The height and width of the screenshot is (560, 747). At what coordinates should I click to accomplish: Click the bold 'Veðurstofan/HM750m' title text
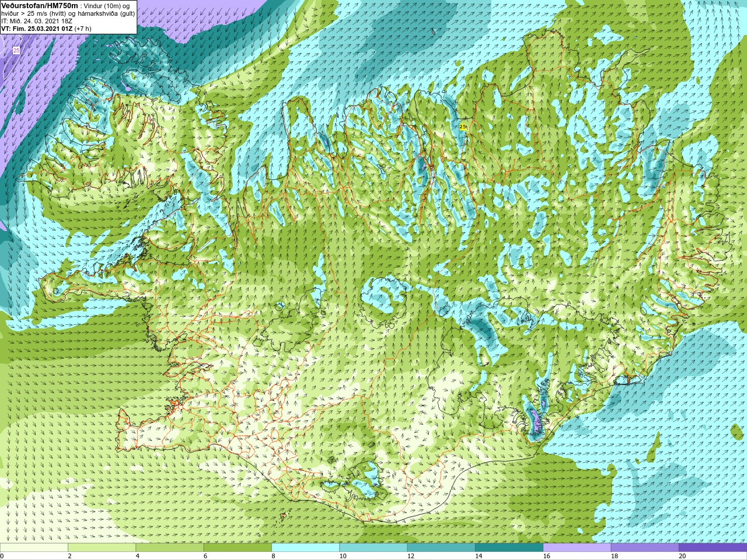[x=39, y=5]
